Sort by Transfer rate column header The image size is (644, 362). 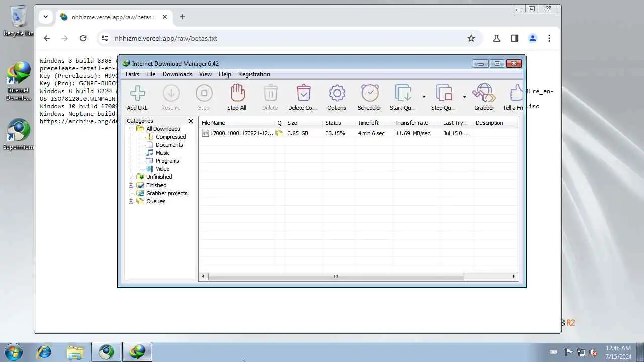point(417,123)
